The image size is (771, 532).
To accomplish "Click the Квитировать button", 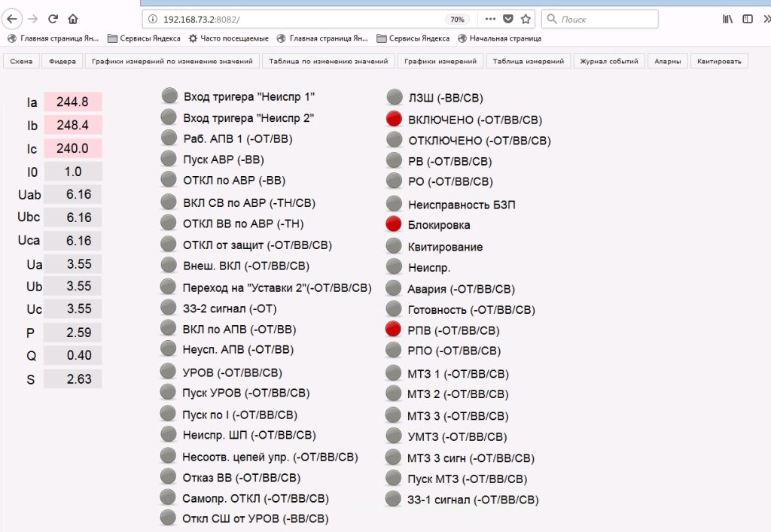I will (x=719, y=62).
